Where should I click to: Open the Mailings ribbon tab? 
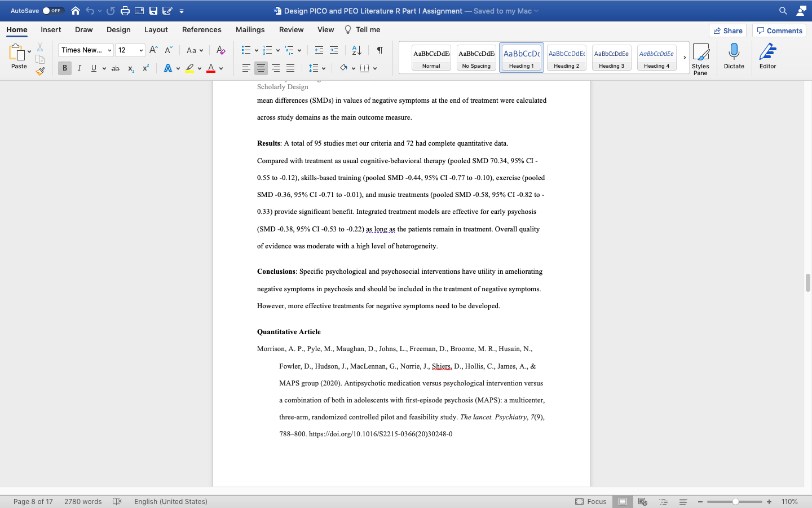point(250,29)
